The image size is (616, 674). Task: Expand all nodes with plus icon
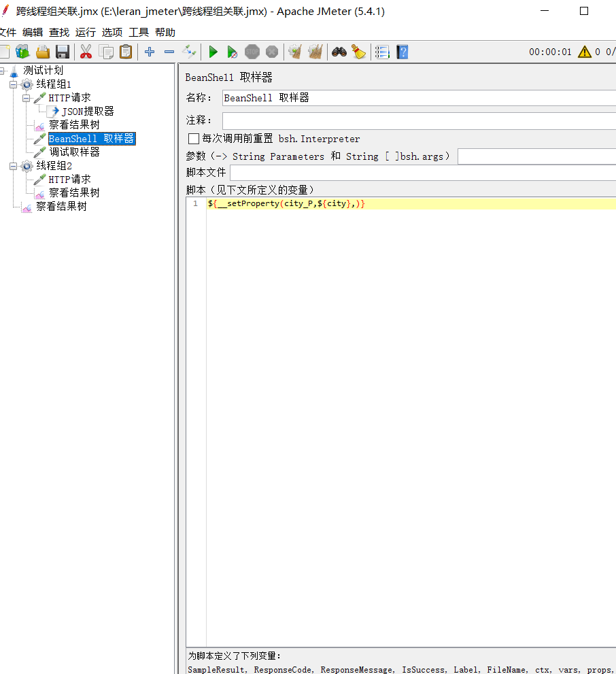coord(150,52)
